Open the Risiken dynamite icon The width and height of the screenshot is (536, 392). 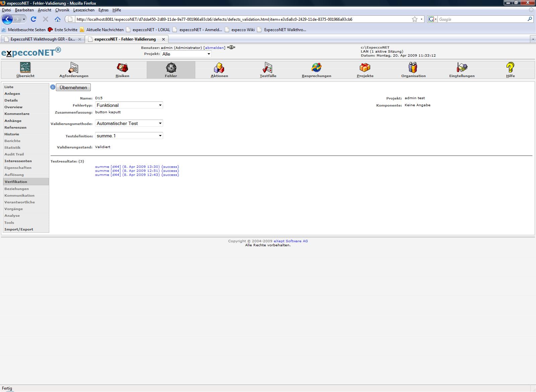pos(122,68)
